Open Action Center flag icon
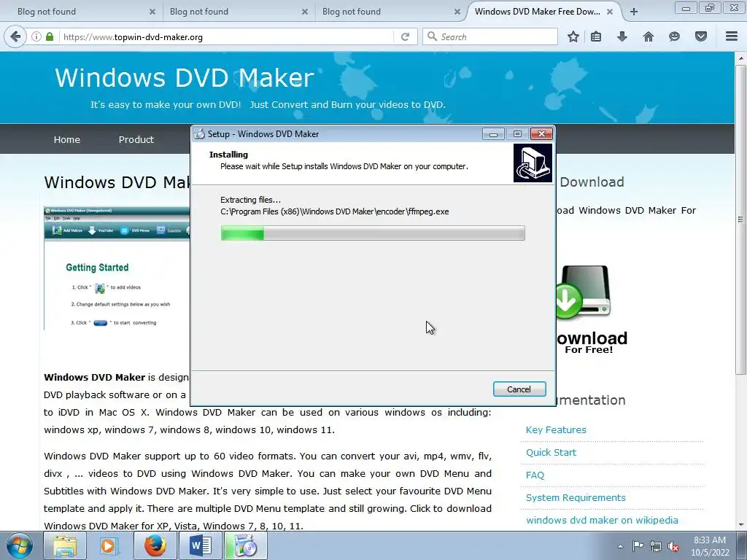Image resolution: width=747 pixels, height=560 pixels. [638, 546]
